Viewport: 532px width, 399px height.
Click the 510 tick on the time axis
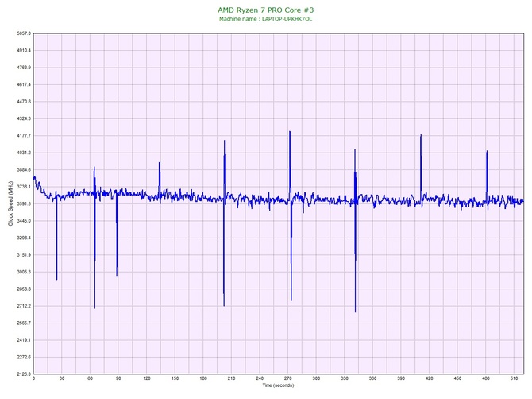[x=514, y=378]
